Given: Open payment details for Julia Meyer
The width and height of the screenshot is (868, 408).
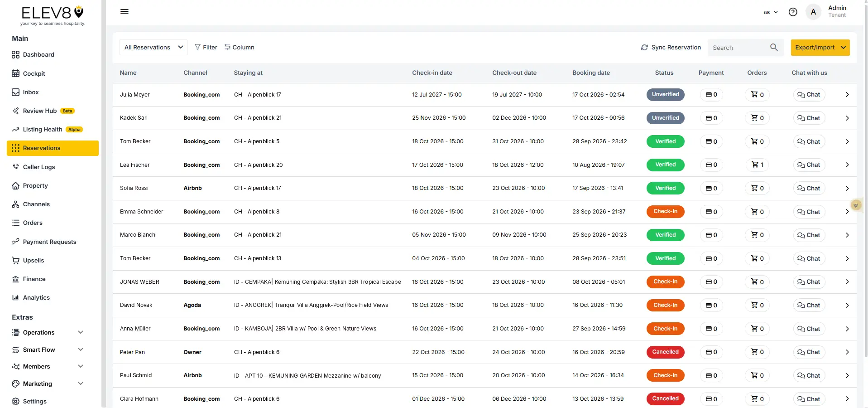Looking at the screenshot, I should point(711,95).
